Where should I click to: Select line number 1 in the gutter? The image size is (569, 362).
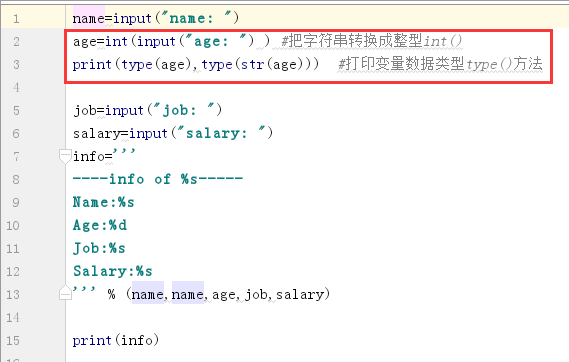tap(16, 18)
